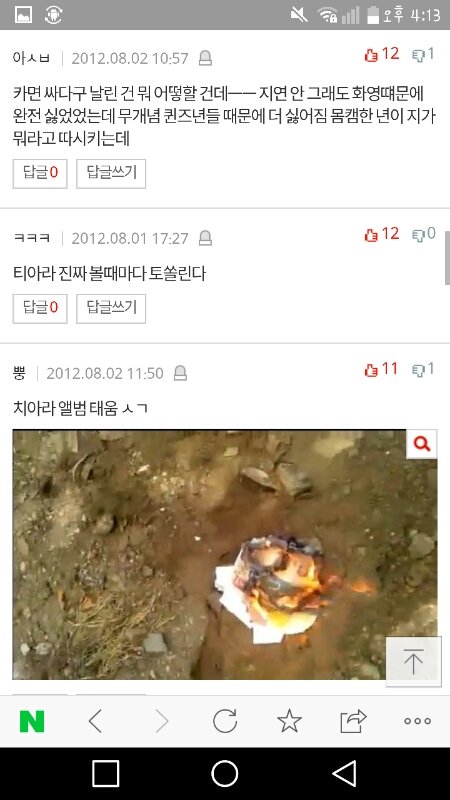Tap the scroll-to-top arrow button

[413, 661]
